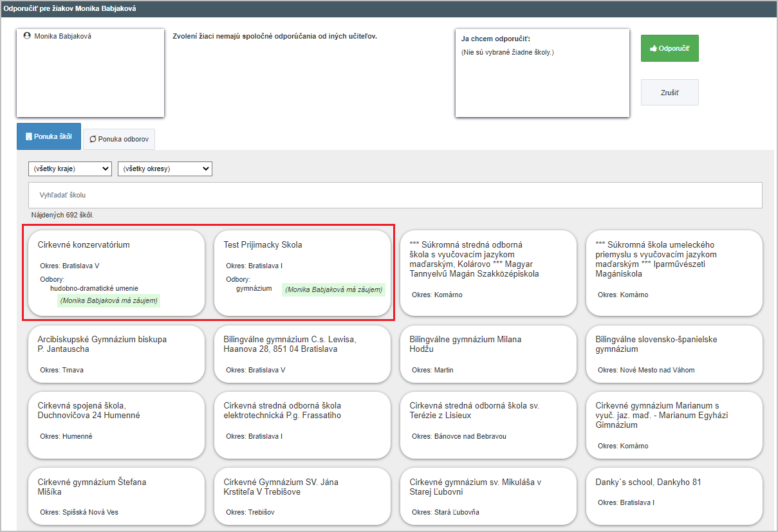Click 'Okres: Bratislava V' in Cirkevné konzervatórium card

point(69,265)
